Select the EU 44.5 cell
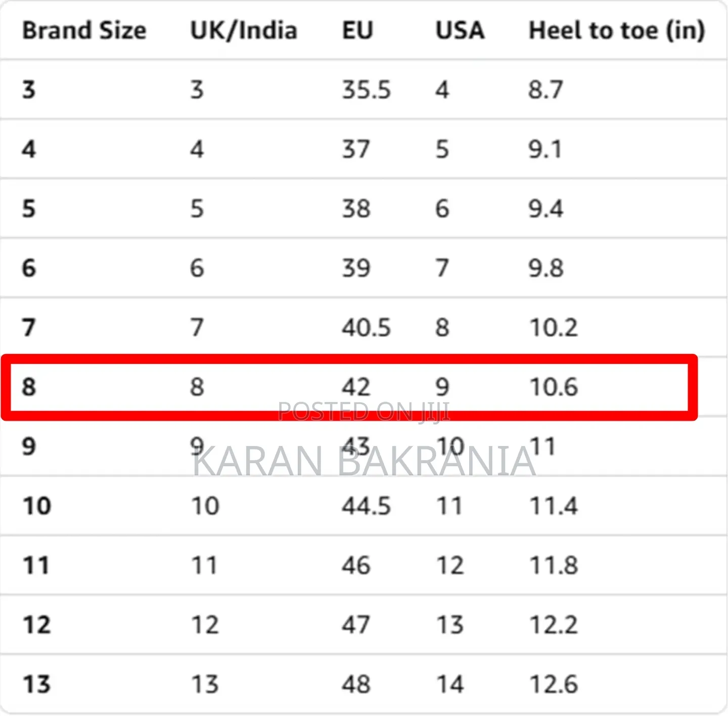The image size is (728, 716). point(367,506)
